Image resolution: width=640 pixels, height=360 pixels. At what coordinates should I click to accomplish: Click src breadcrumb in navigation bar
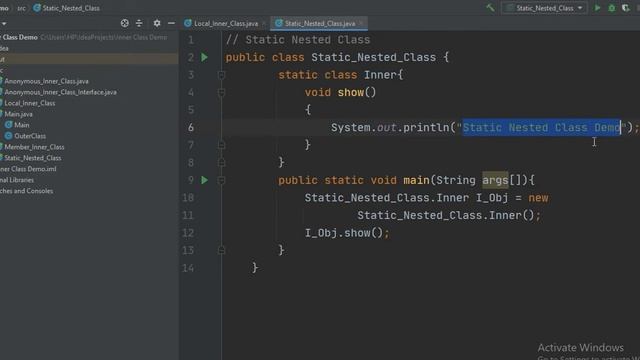pyautogui.click(x=21, y=8)
